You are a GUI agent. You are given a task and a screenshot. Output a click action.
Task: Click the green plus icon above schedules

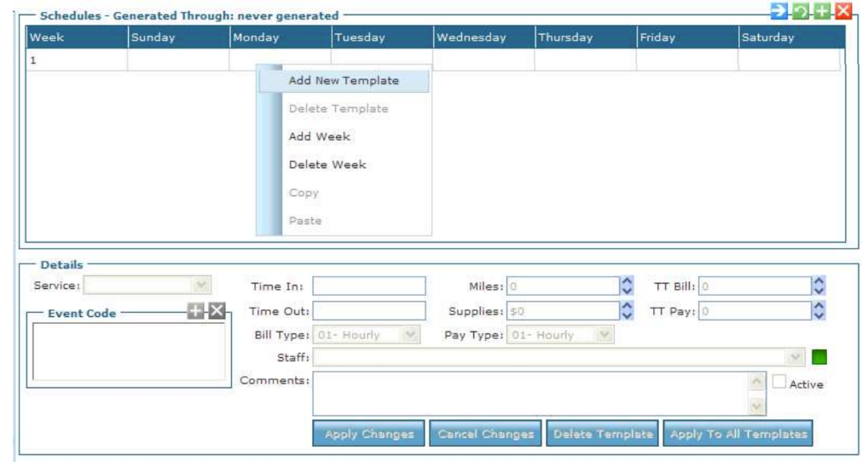click(822, 11)
